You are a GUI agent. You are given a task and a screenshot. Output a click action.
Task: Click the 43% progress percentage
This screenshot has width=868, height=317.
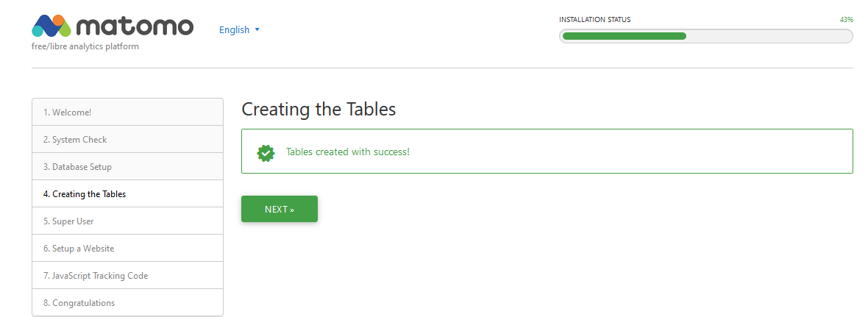click(x=847, y=19)
